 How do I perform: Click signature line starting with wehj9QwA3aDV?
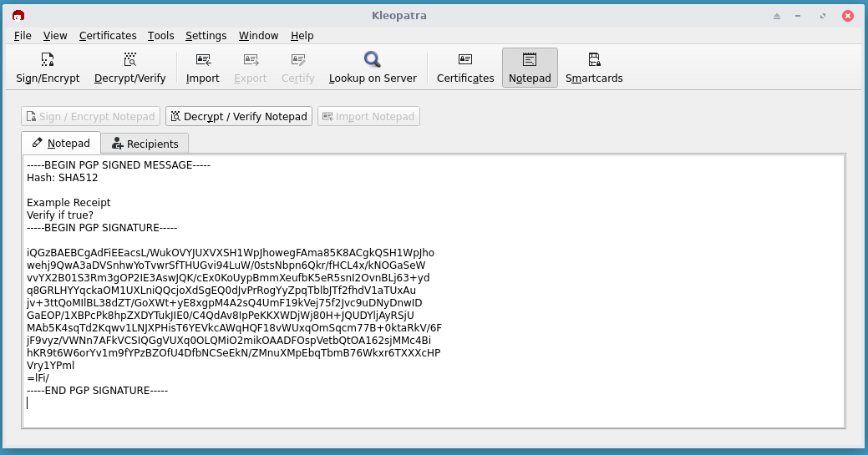click(226, 265)
